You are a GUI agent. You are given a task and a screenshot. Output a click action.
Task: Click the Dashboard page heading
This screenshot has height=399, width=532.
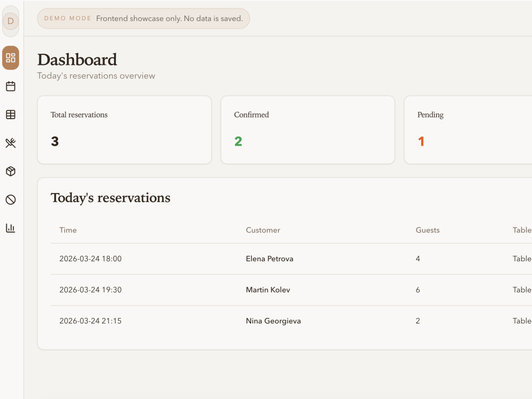pyautogui.click(x=77, y=60)
